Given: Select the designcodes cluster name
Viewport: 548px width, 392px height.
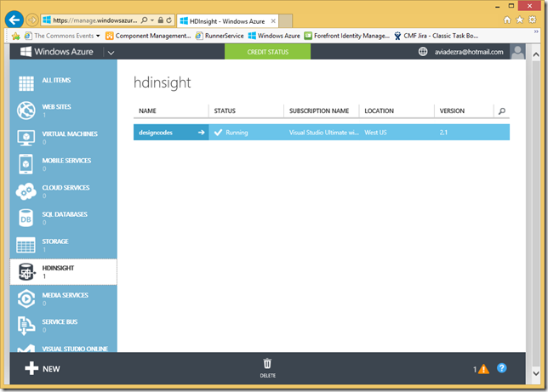Looking at the screenshot, I should coord(156,133).
